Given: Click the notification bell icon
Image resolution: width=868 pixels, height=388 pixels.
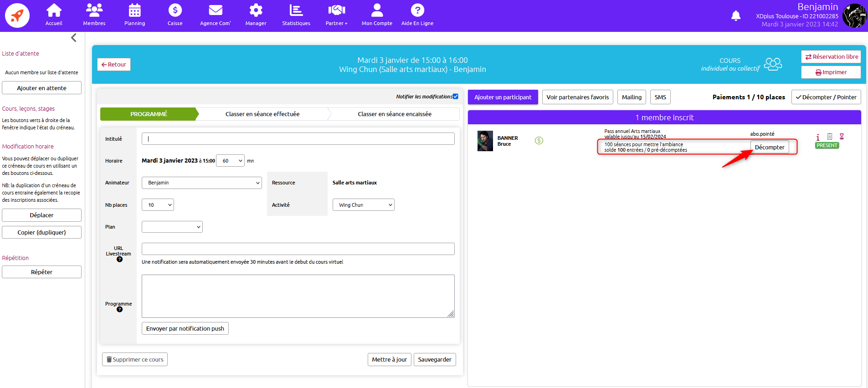Looking at the screenshot, I should [735, 16].
